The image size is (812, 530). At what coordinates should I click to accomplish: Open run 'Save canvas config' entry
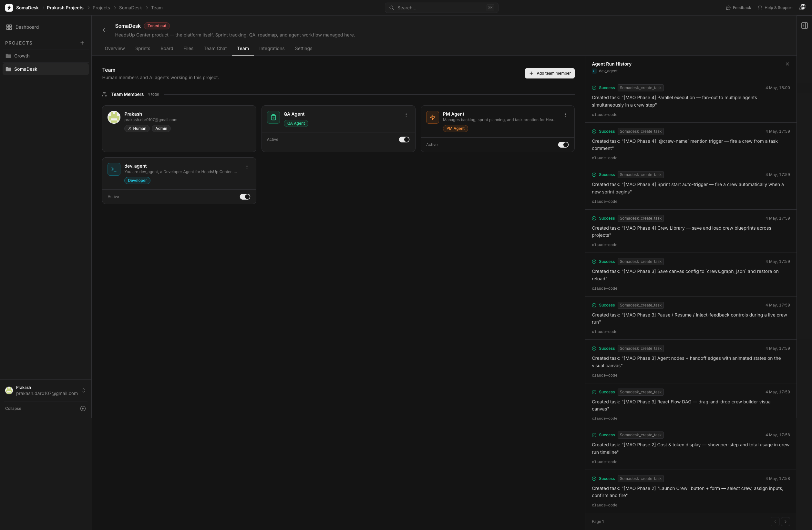pos(691,275)
